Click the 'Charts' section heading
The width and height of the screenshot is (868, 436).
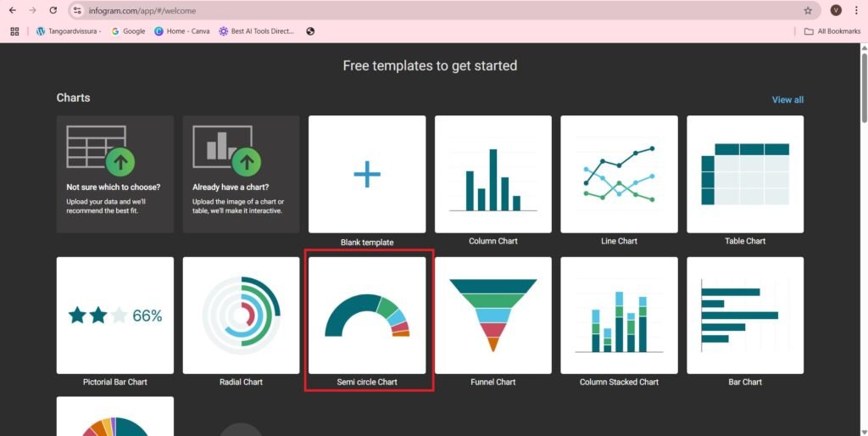coord(73,98)
